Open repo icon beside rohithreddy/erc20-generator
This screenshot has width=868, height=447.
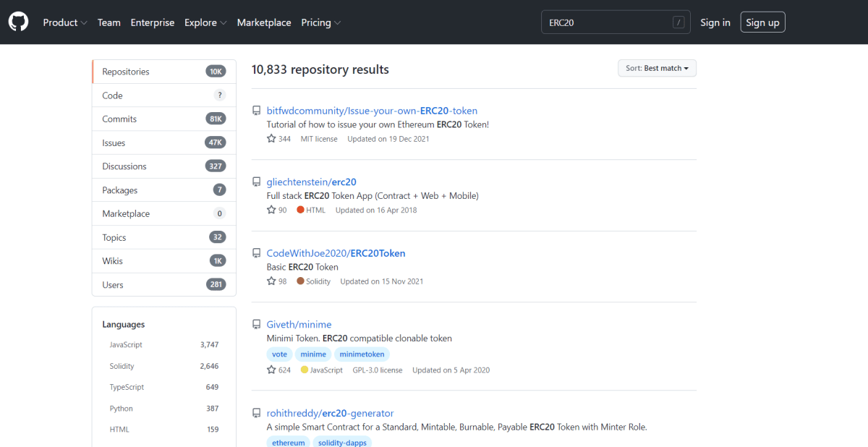pyautogui.click(x=256, y=414)
